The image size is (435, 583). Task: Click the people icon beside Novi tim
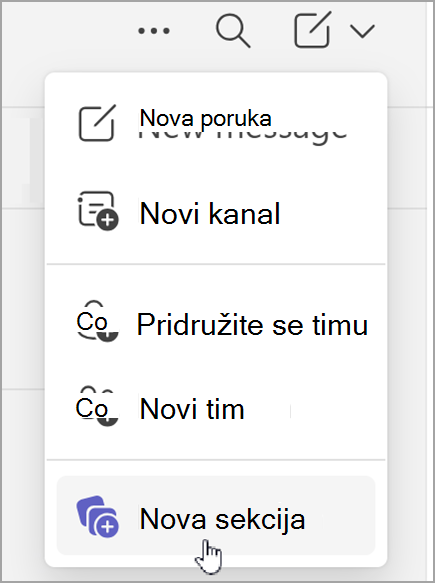click(97, 406)
